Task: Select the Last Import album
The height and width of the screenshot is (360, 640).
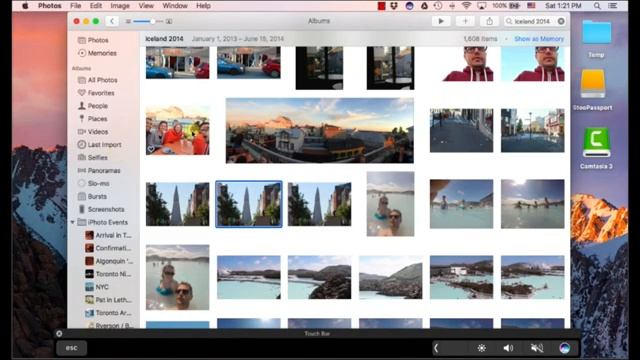Action: [104, 144]
